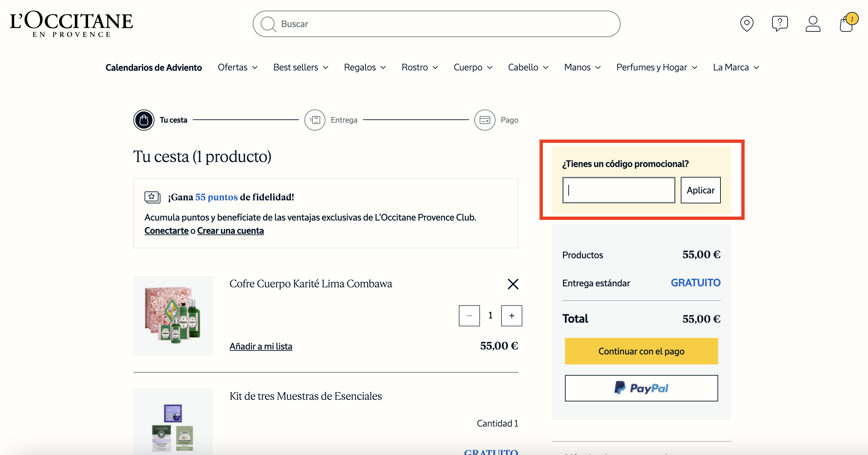Click the Tu cesta step label
Image resolution: width=868 pixels, height=455 pixels.
pyautogui.click(x=173, y=120)
